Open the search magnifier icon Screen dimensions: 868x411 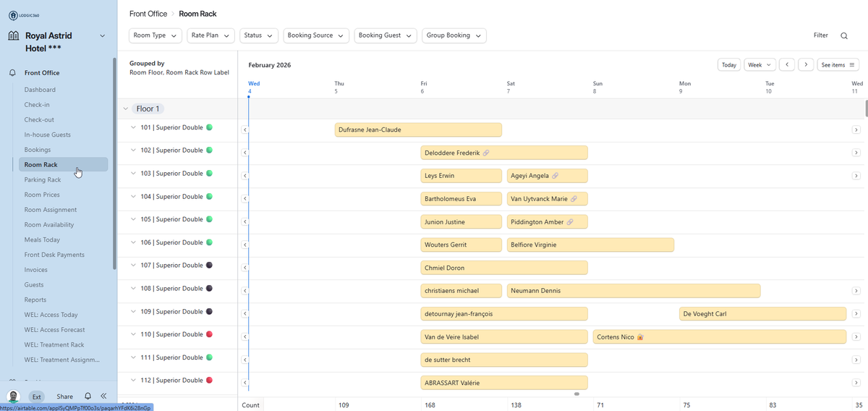844,35
